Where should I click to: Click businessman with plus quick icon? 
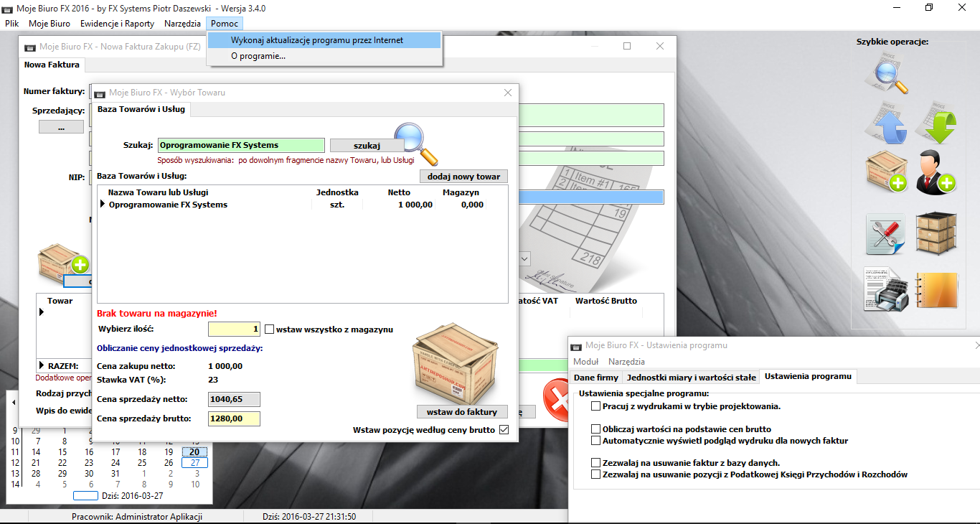pyautogui.click(x=937, y=172)
